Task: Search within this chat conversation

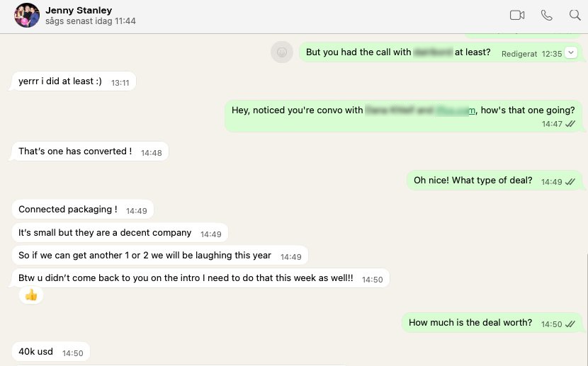Action: coord(575,15)
